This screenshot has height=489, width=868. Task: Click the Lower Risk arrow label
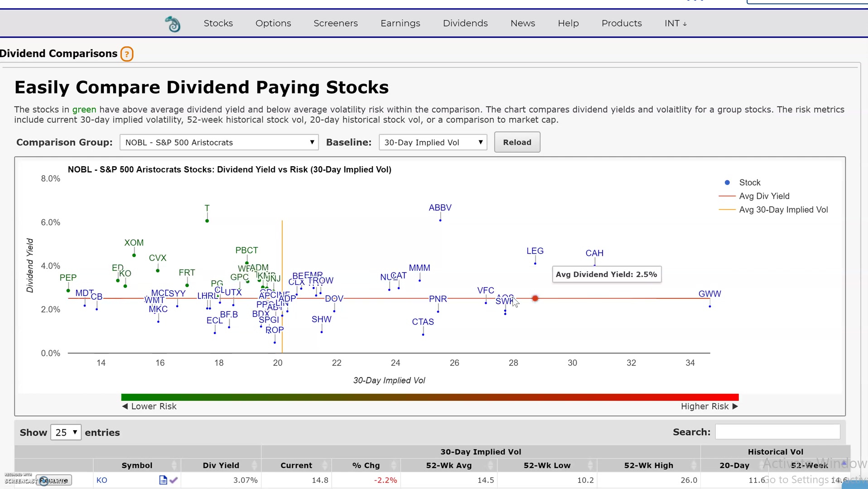[x=149, y=406]
